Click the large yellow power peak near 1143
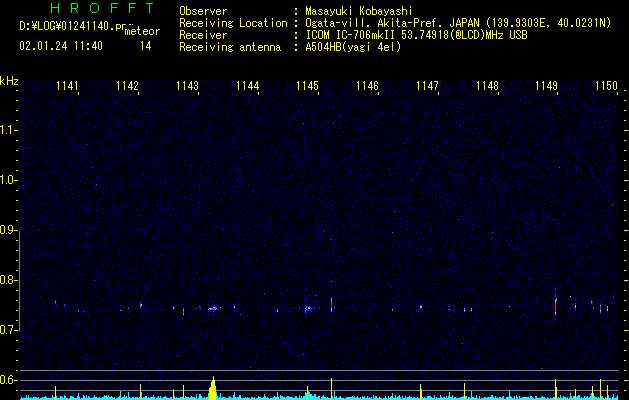The width and height of the screenshot is (629, 400). (x=213, y=388)
